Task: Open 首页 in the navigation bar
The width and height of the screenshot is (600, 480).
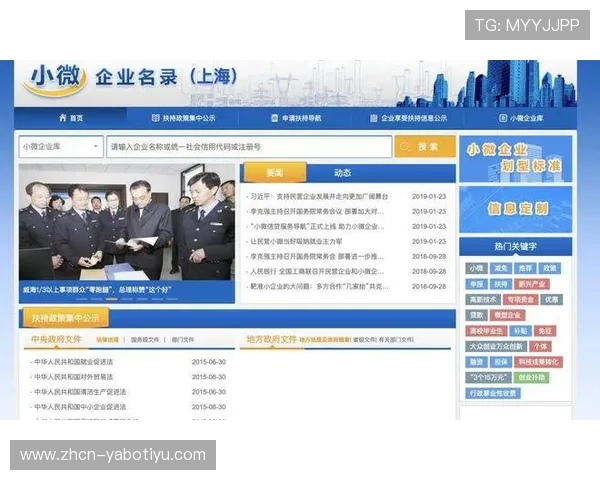Action: coord(71,118)
